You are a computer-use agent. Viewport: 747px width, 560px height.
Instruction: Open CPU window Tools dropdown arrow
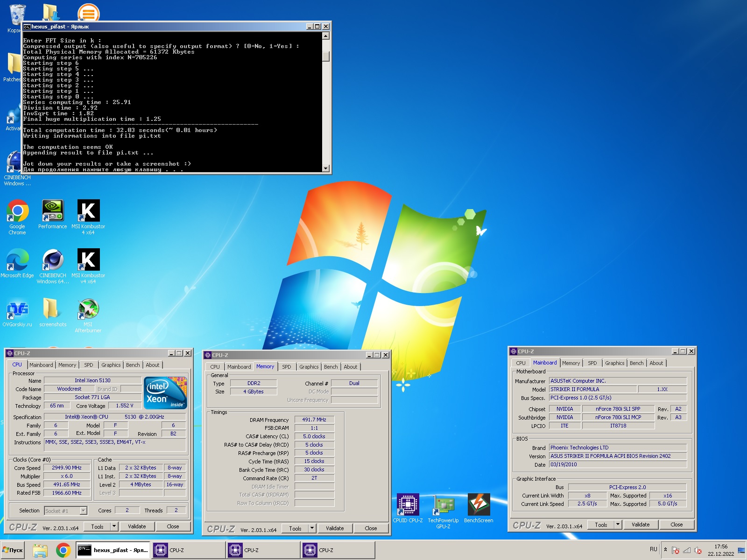coord(114,526)
